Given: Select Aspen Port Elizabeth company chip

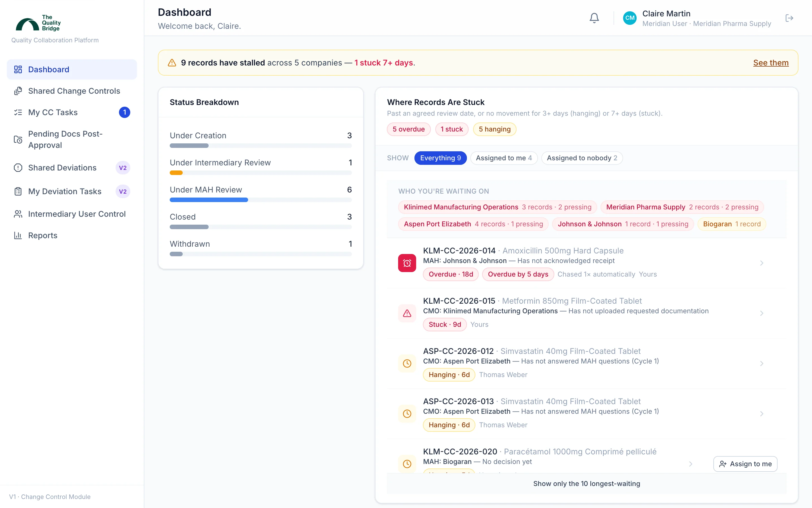Looking at the screenshot, I should 473,224.
